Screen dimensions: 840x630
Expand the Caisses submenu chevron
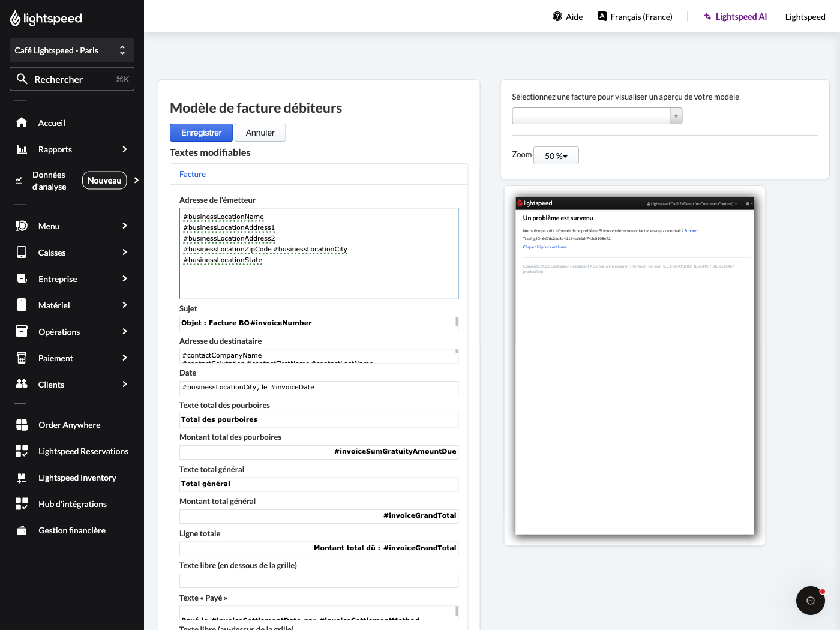(x=125, y=252)
